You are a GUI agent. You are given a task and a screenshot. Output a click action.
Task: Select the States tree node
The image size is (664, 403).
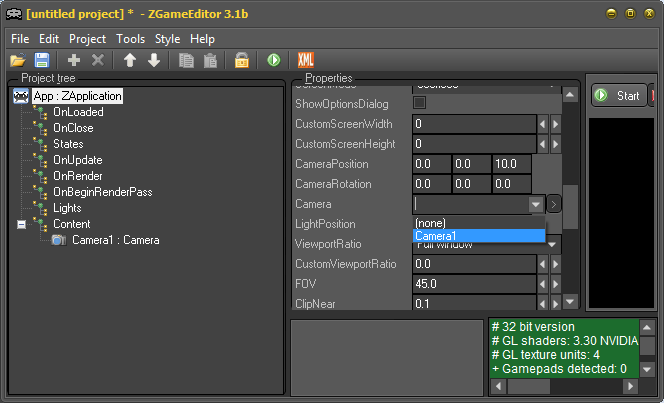pos(68,144)
